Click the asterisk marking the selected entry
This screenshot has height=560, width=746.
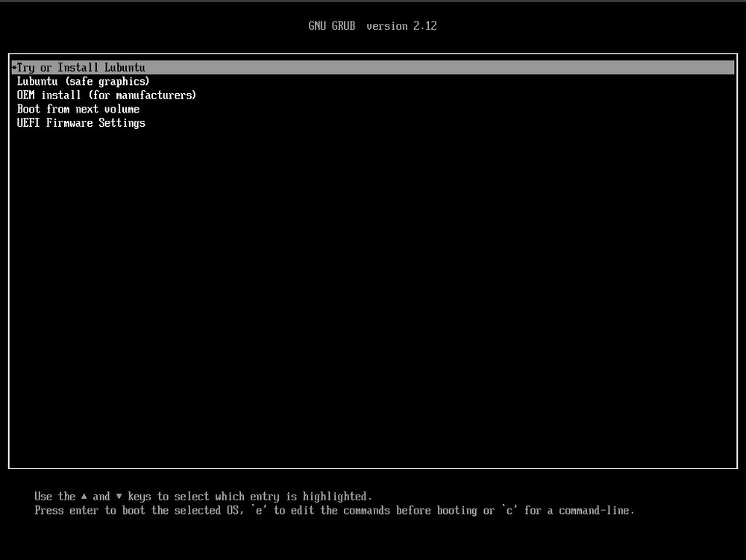(13, 67)
